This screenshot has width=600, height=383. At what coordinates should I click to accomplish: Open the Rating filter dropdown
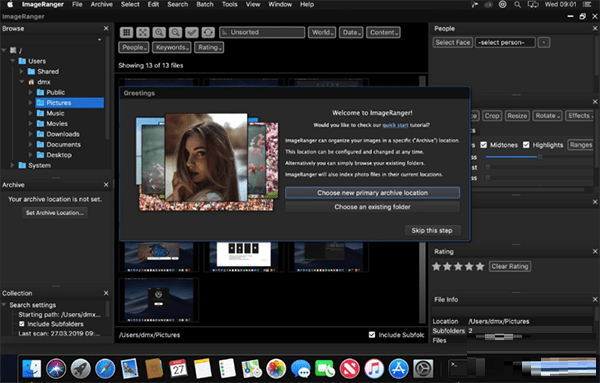pos(209,47)
